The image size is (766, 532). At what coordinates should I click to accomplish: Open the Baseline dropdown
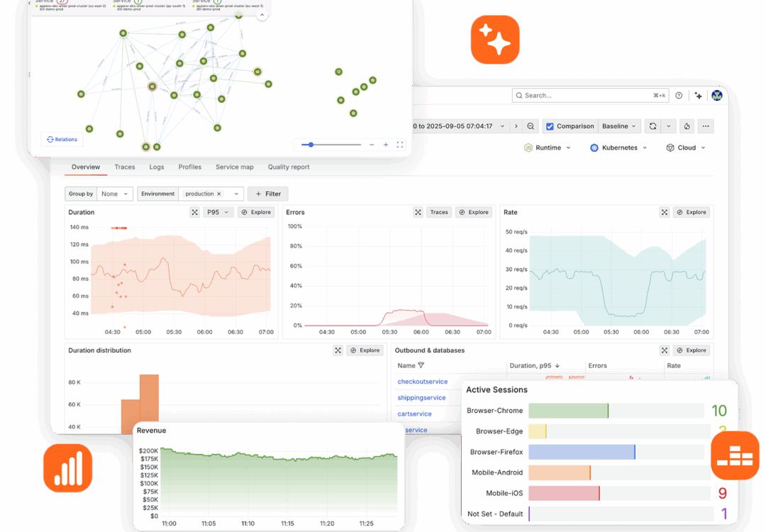point(619,126)
